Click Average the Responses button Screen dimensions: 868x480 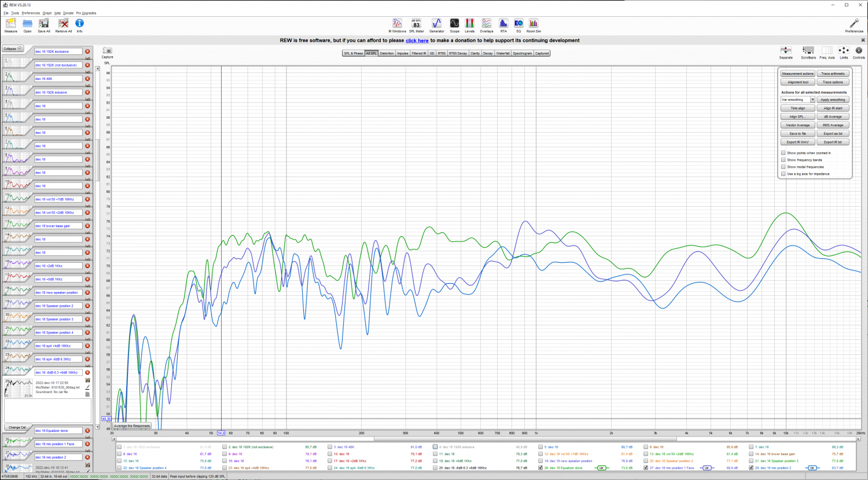coord(132,426)
